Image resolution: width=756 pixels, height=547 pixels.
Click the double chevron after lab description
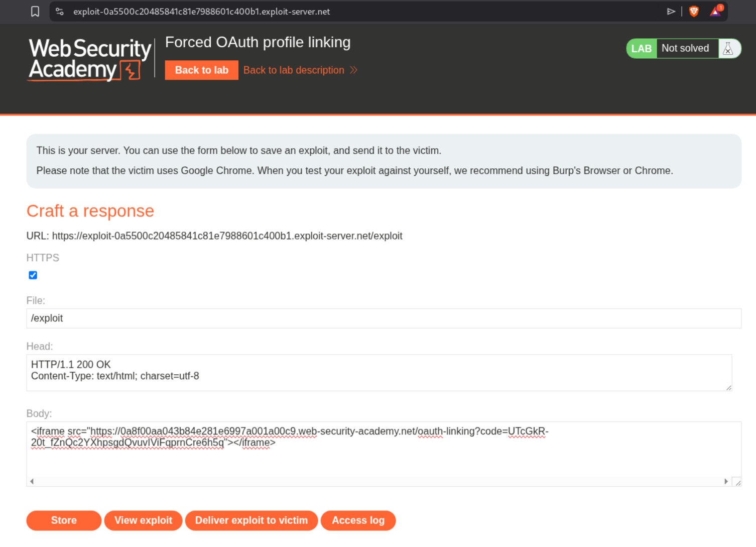(354, 70)
